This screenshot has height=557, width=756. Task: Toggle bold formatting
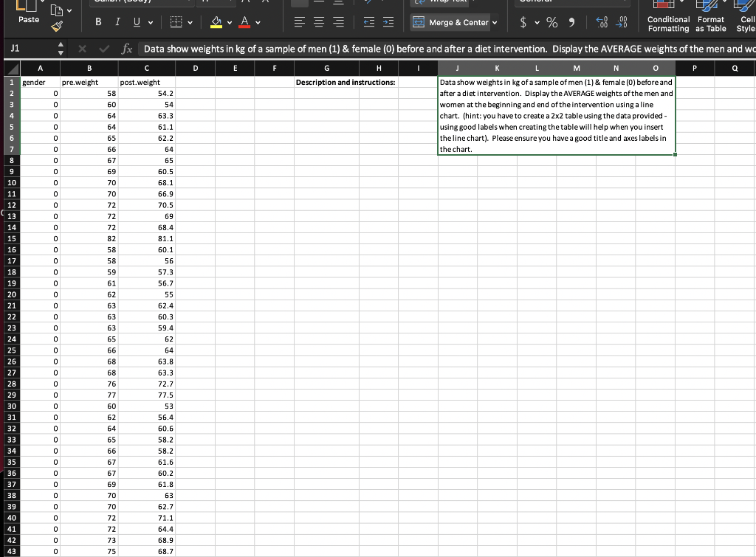97,22
